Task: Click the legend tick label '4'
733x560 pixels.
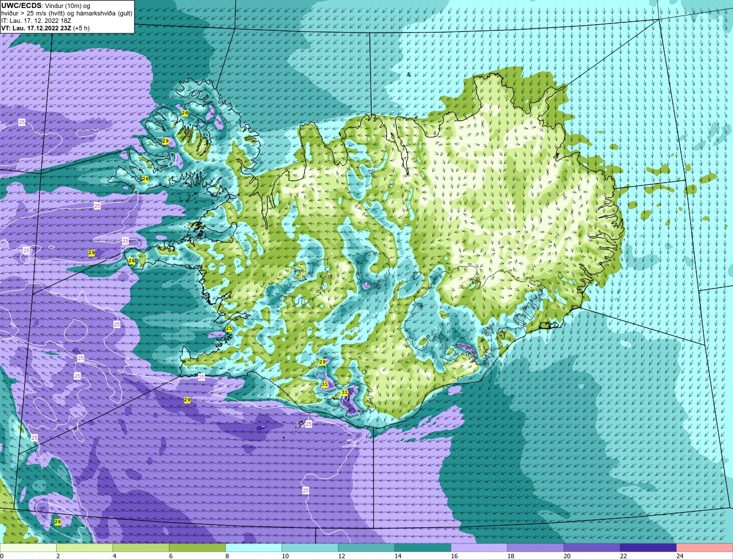Action: pyautogui.click(x=115, y=556)
